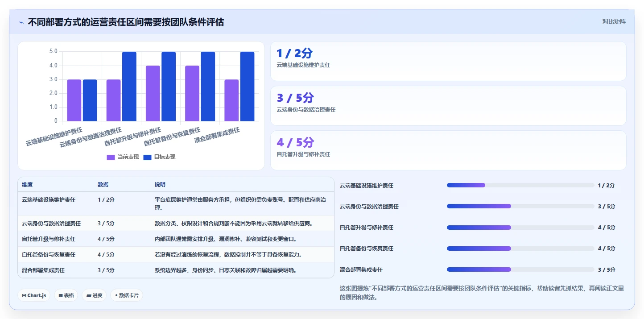Screen dimensions: 644x319
Task: Click the summary paragraph starting 这张图提炼
Action: coord(482,293)
